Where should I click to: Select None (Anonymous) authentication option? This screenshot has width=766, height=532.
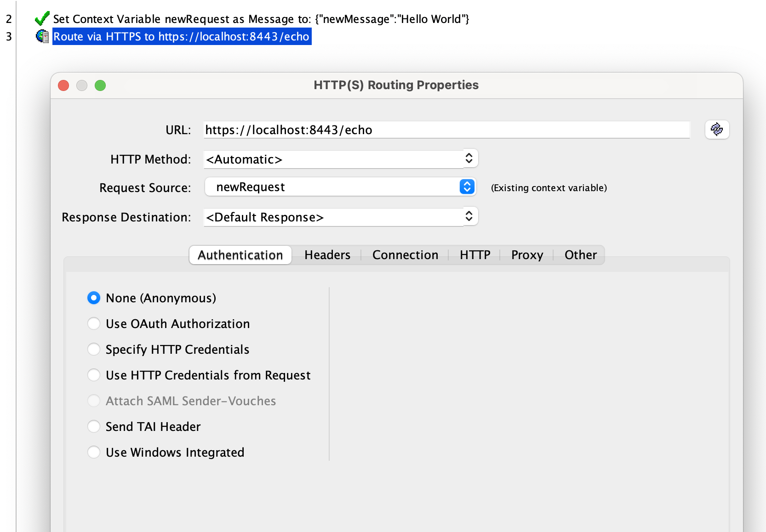[x=94, y=298]
